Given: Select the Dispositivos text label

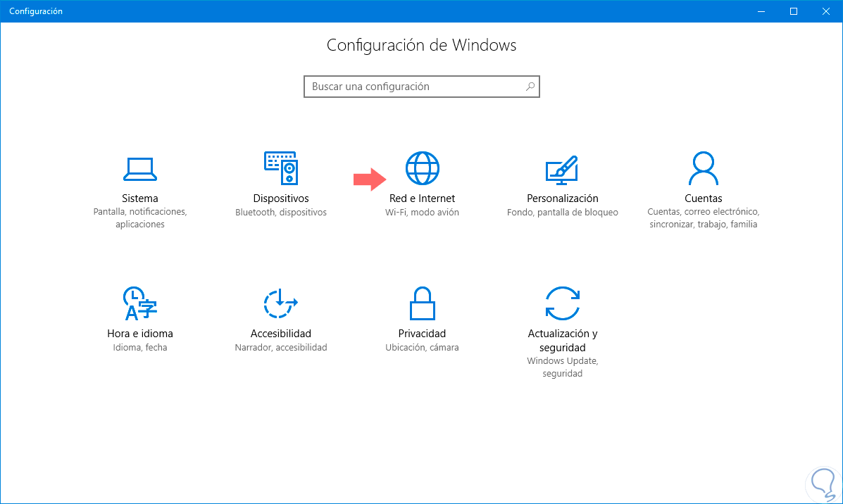Looking at the screenshot, I should pyautogui.click(x=281, y=199).
